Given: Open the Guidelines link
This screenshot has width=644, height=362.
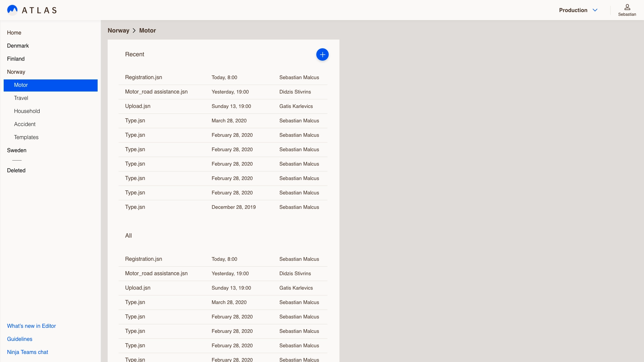Looking at the screenshot, I should pos(20,339).
